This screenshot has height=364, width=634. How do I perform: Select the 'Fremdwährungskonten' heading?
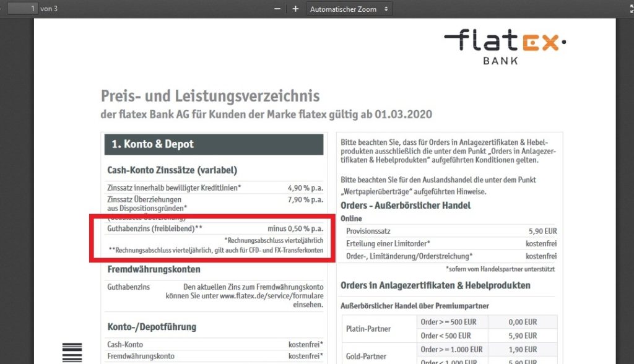click(154, 269)
